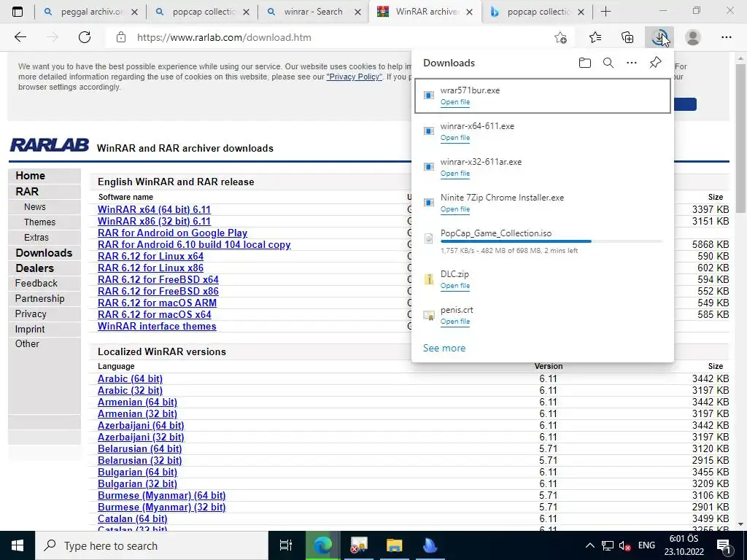Open the Privacy Policy link in cookie notice

coord(354,77)
